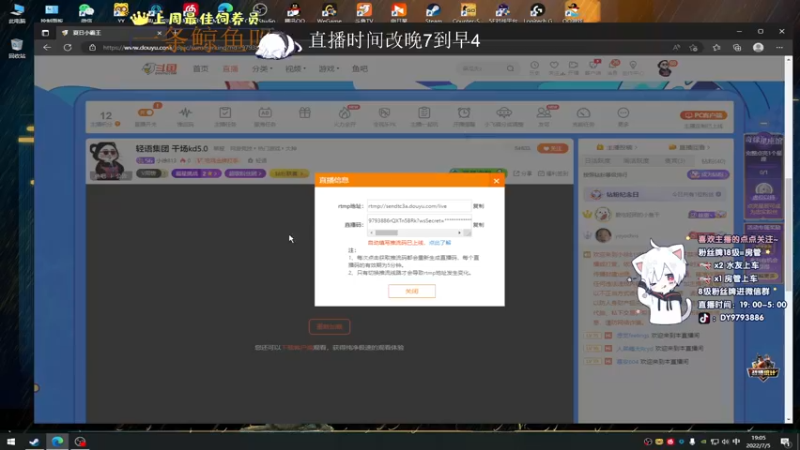The image size is (800, 450).
Task: Click the orange PC client button
Action: [704, 115]
